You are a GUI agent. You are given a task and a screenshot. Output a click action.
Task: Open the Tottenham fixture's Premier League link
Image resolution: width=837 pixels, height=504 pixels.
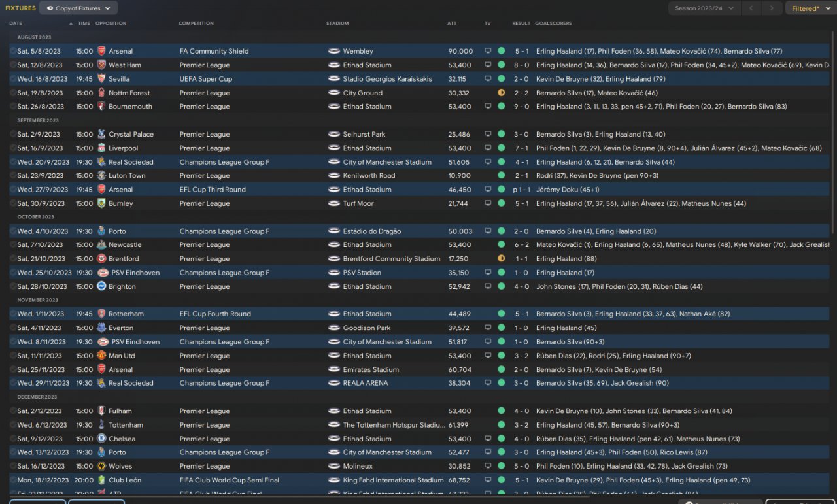point(205,425)
